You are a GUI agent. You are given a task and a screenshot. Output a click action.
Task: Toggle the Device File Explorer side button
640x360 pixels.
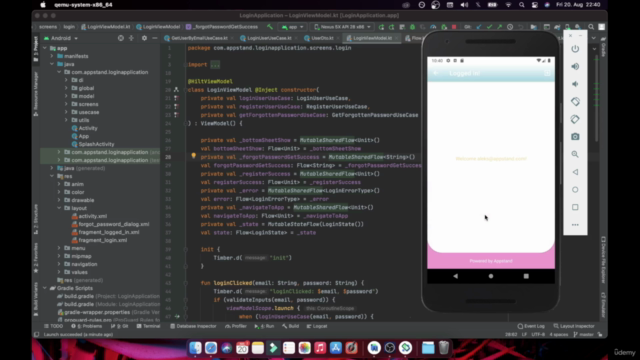603,260
